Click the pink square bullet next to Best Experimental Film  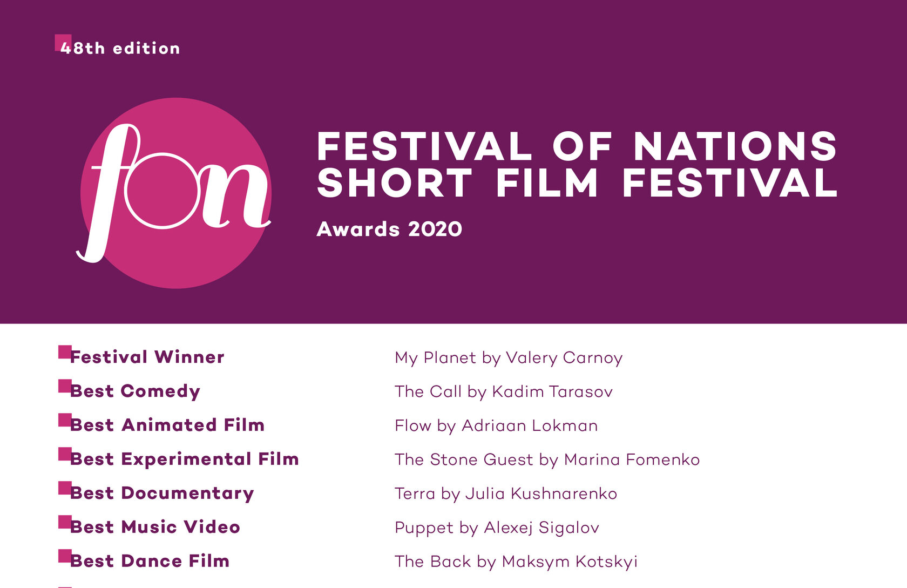pyautogui.click(x=65, y=454)
